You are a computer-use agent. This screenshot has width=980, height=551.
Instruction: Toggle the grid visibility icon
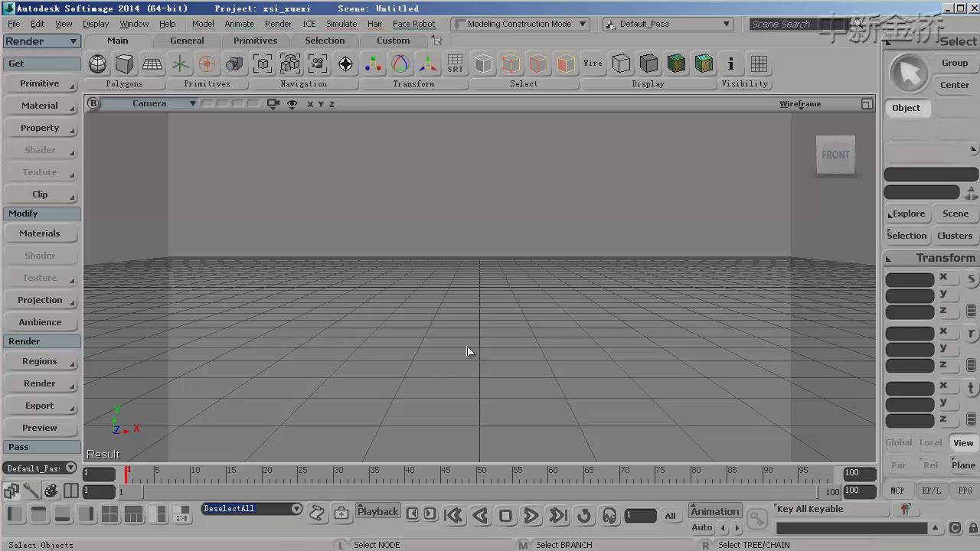click(759, 64)
